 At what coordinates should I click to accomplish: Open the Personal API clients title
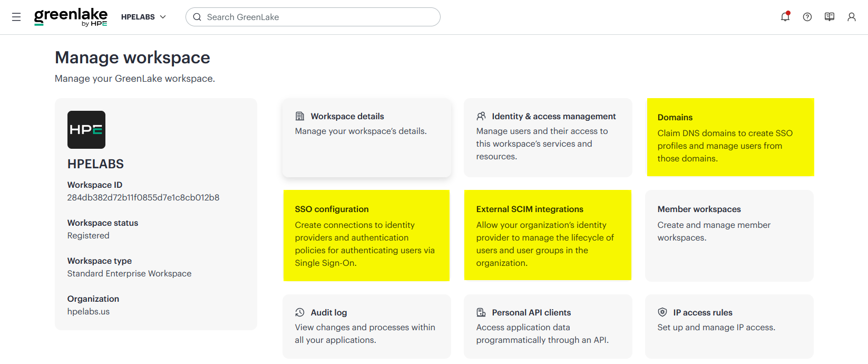click(531, 312)
